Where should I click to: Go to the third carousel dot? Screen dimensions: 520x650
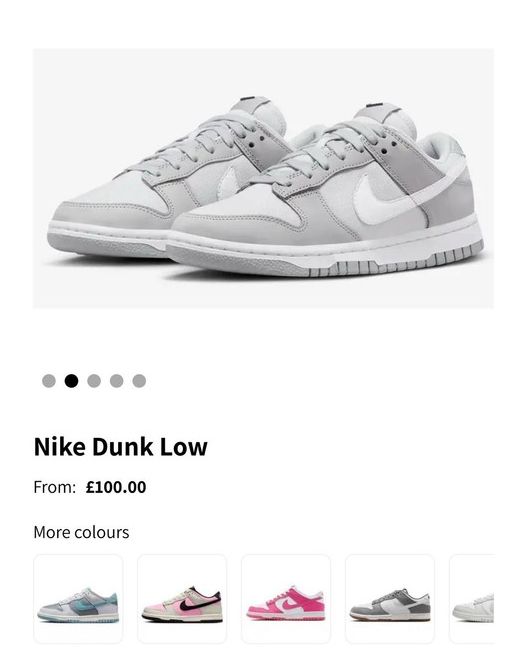click(94, 381)
